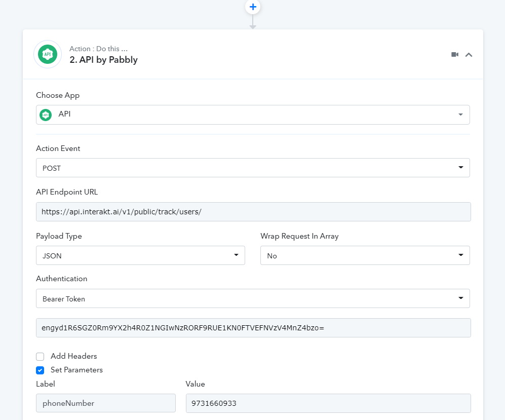
Task: Open the Action Event dropdown set to POST
Action: click(x=253, y=168)
